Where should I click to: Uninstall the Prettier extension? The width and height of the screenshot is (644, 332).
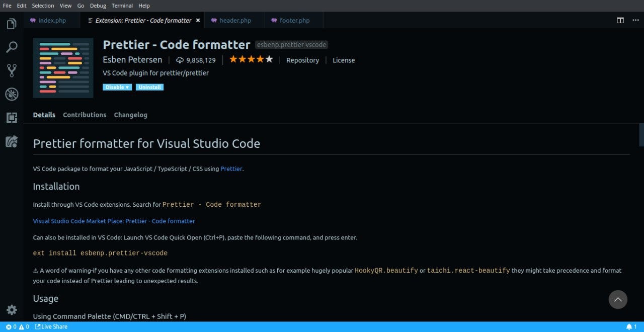(x=149, y=87)
